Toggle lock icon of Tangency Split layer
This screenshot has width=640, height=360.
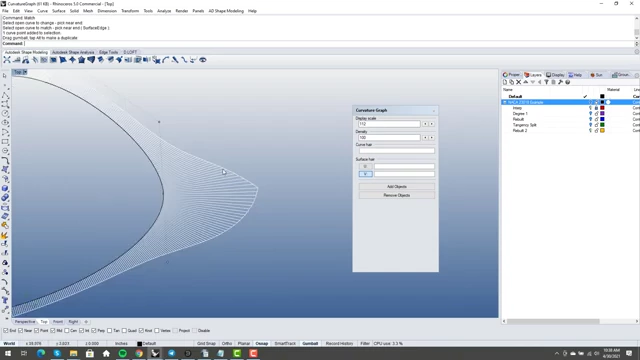(x=596, y=125)
